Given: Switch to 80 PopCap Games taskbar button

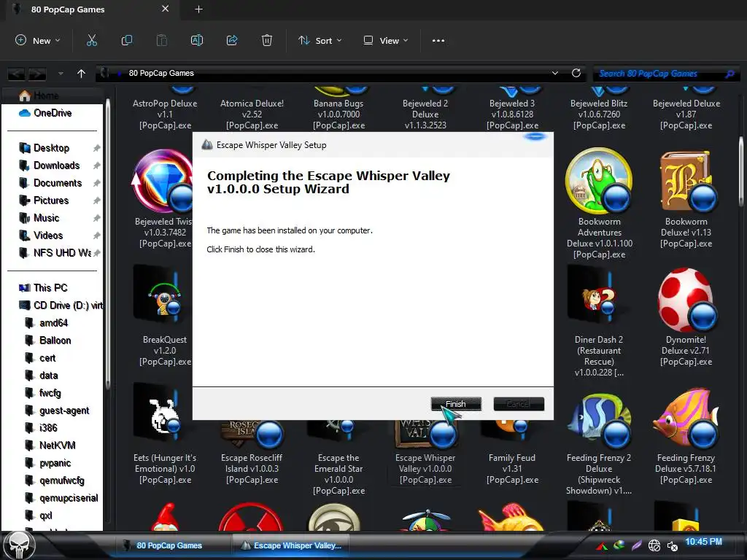Looking at the screenshot, I should pos(168,545).
